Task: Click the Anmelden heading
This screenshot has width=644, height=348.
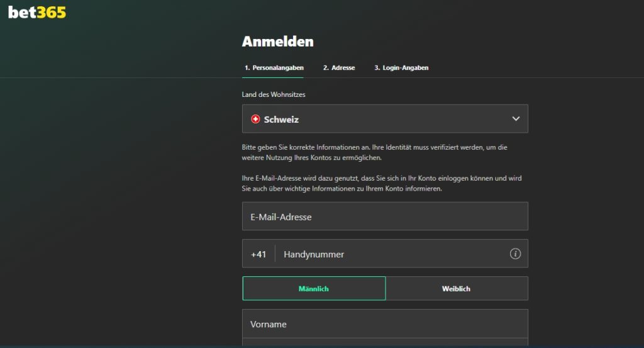Action: 277,42
